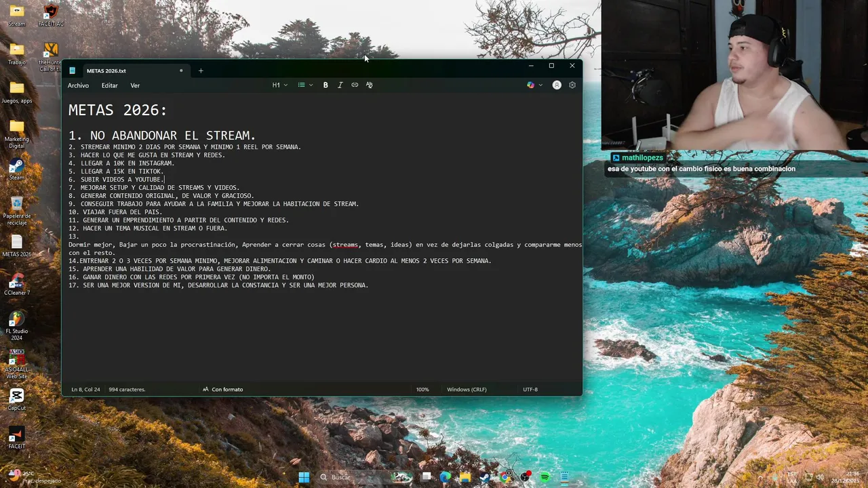868x488 pixels.
Task: Open ESP LAA keyboard language switcher
Action: [x=793, y=477]
